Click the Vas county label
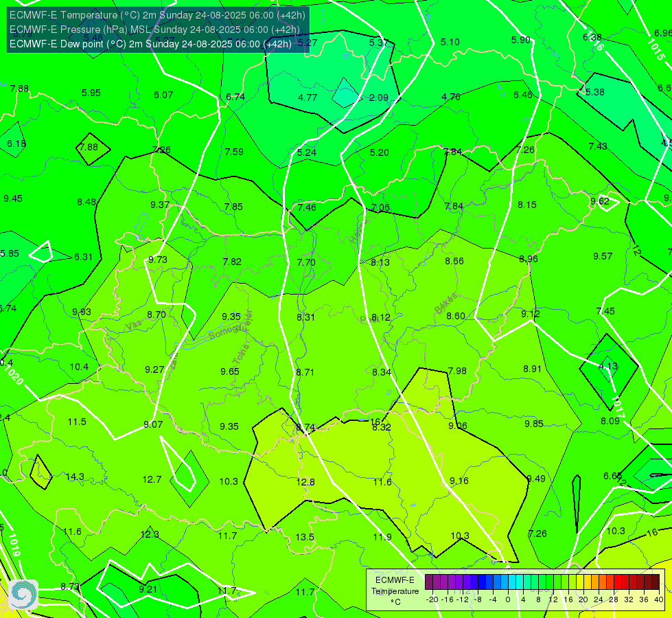The height and width of the screenshot is (618, 672). click(x=134, y=326)
